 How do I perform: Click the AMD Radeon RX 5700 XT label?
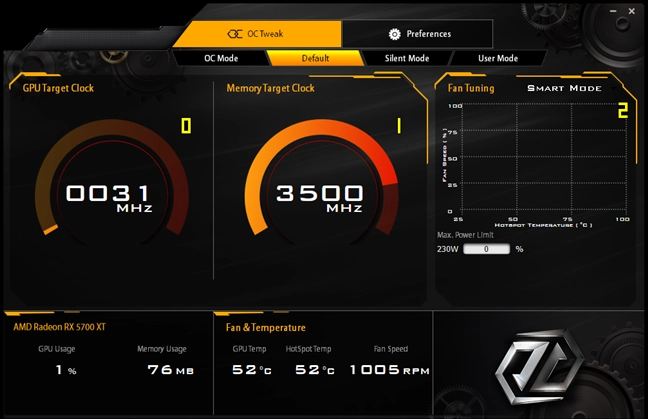tap(60, 327)
